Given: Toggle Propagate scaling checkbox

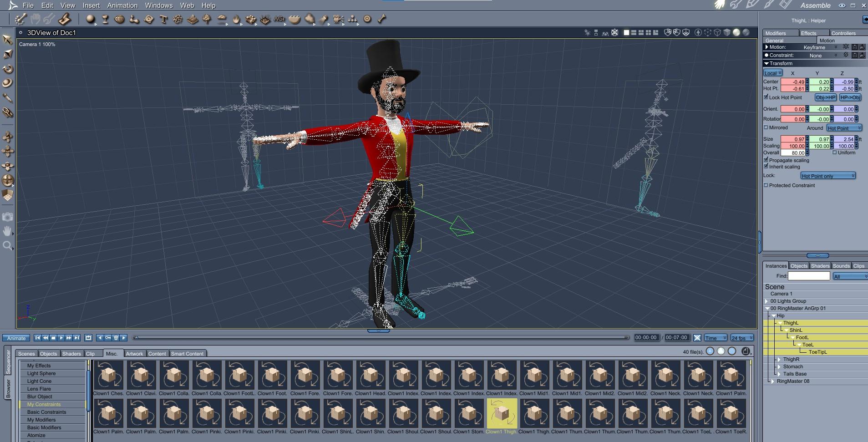Looking at the screenshot, I should (x=766, y=160).
